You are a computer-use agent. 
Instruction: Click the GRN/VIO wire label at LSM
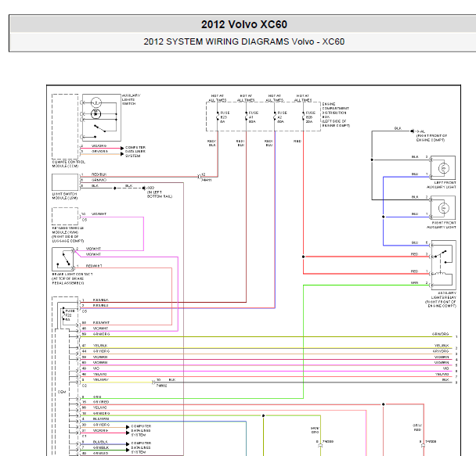click(x=99, y=180)
